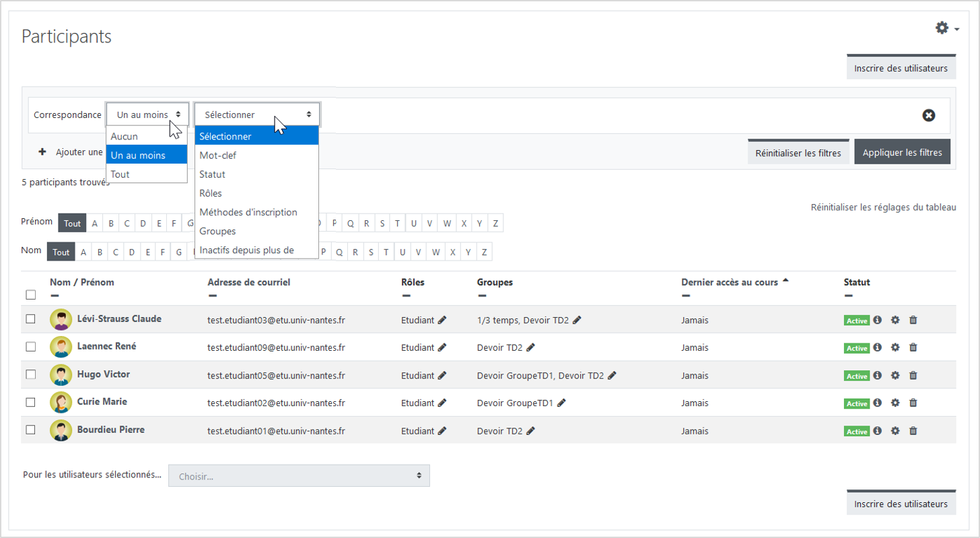980x538 pixels.
Task: Click the trash icon for Lévi-Strauss Claude
Action: [913, 320]
